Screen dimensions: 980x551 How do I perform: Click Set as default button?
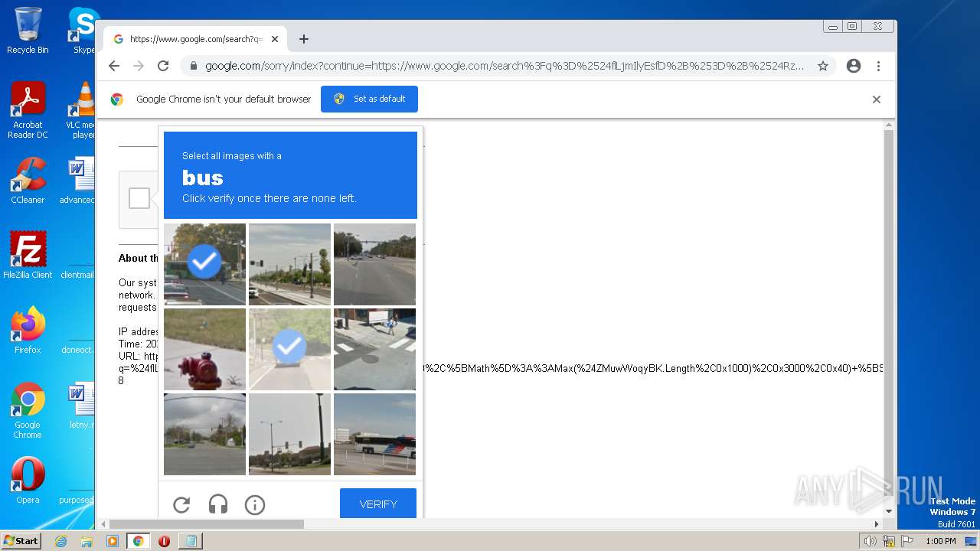pyautogui.click(x=369, y=99)
